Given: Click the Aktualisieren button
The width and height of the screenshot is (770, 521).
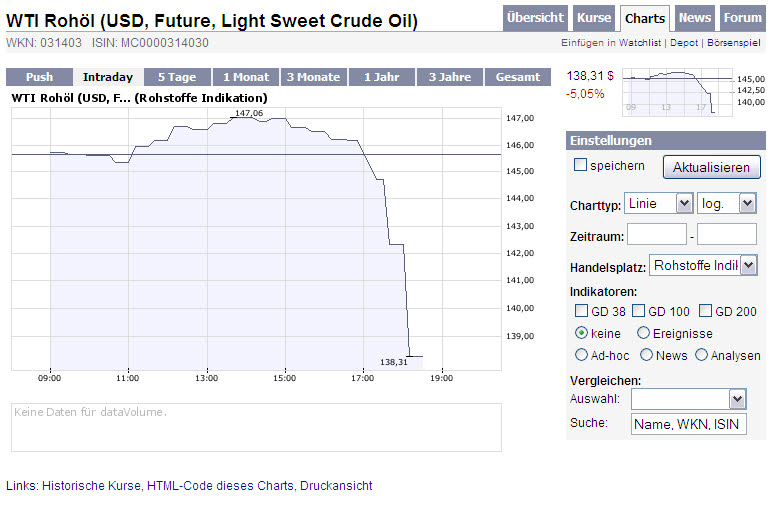Looking at the screenshot, I should pyautogui.click(x=711, y=167).
